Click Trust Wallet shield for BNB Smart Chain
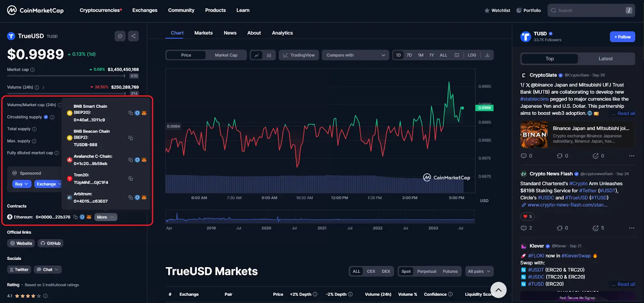The height and width of the screenshot is (303, 644). [x=137, y=113]
